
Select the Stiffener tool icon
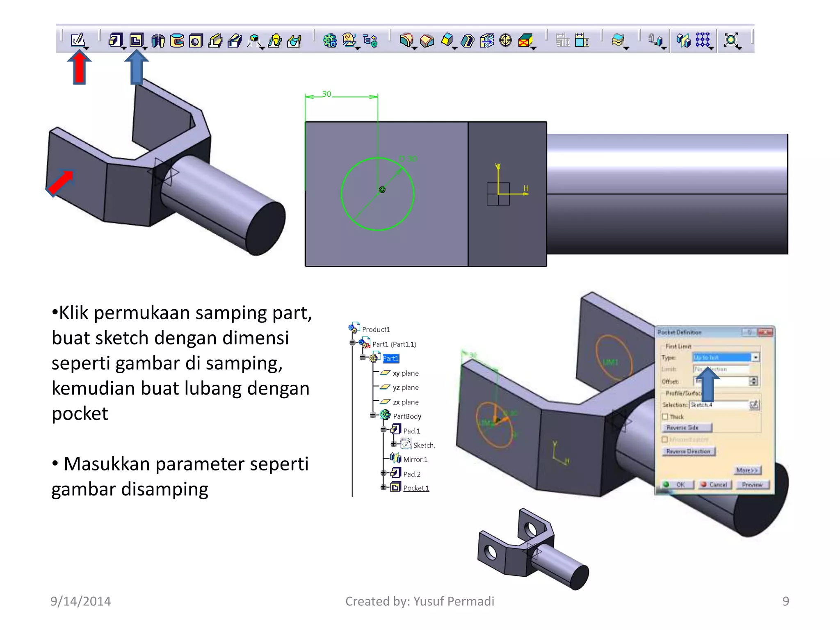pyautogui.click(x=254, y=41)
